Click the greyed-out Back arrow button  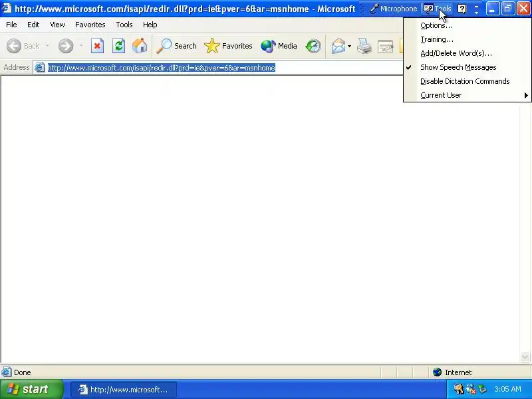click(23, 46)
